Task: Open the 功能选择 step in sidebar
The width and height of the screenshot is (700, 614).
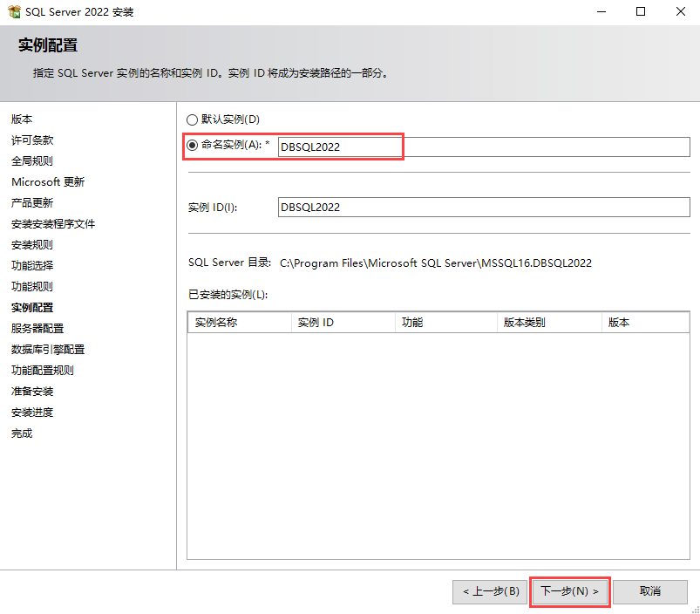Action: 32,266
